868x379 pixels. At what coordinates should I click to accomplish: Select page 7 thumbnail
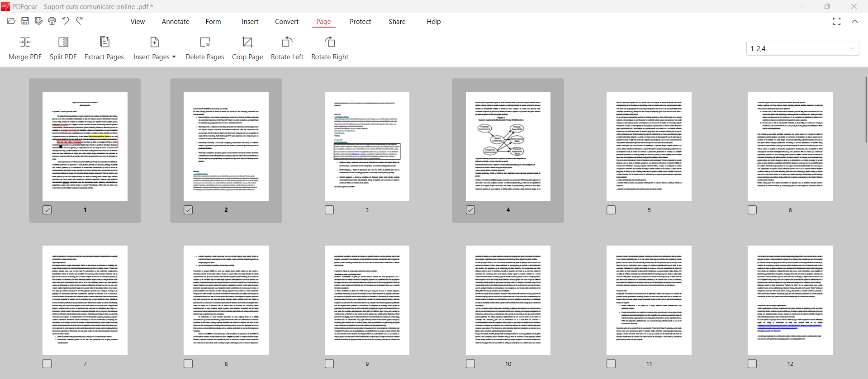point(85,300)
